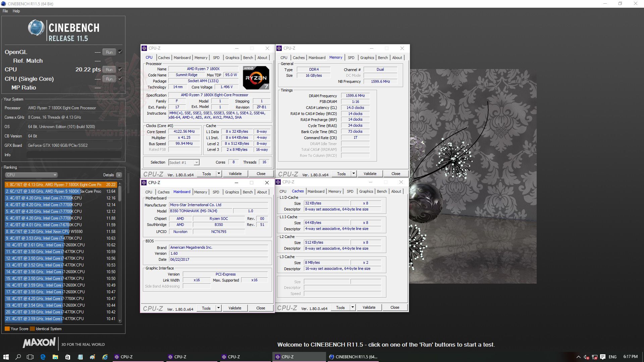Screen dimensions: 644x362
Task: Open Microsoft Edge from the taskbar
Action: click(x=43, y=357)
